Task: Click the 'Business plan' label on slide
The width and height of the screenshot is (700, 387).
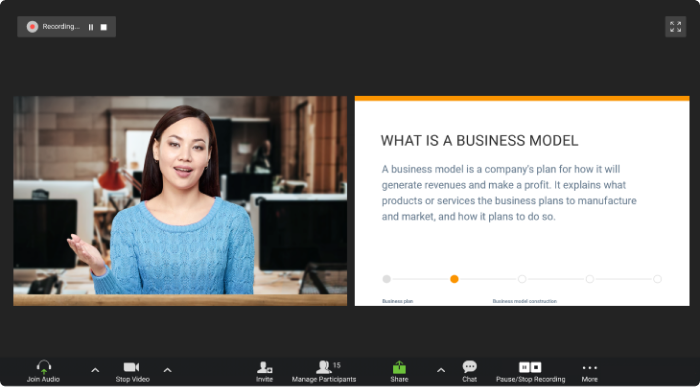Action: [397, 301]
